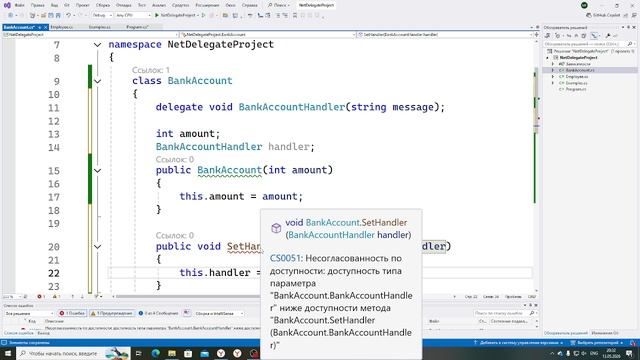
Task: Select the solution root node in Solution Explorer
Action: (x=591, y=51)
